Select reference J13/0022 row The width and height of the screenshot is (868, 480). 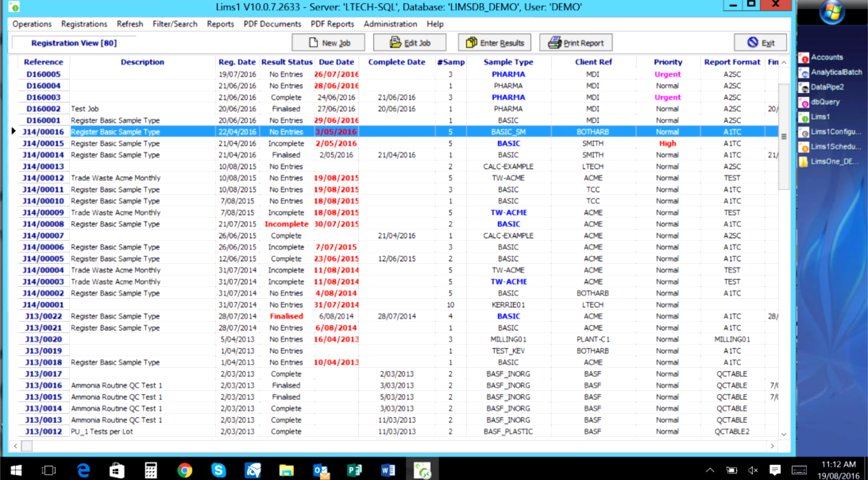(x=398, y=316)
